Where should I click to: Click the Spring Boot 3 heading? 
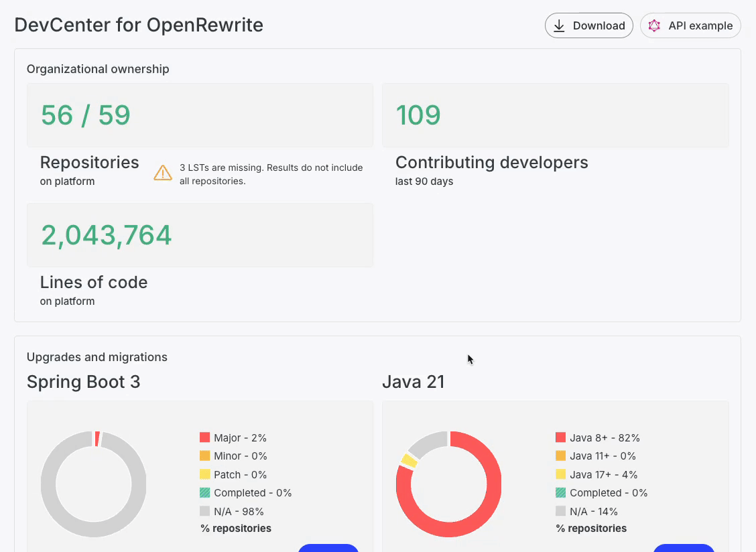coord(83,382)
